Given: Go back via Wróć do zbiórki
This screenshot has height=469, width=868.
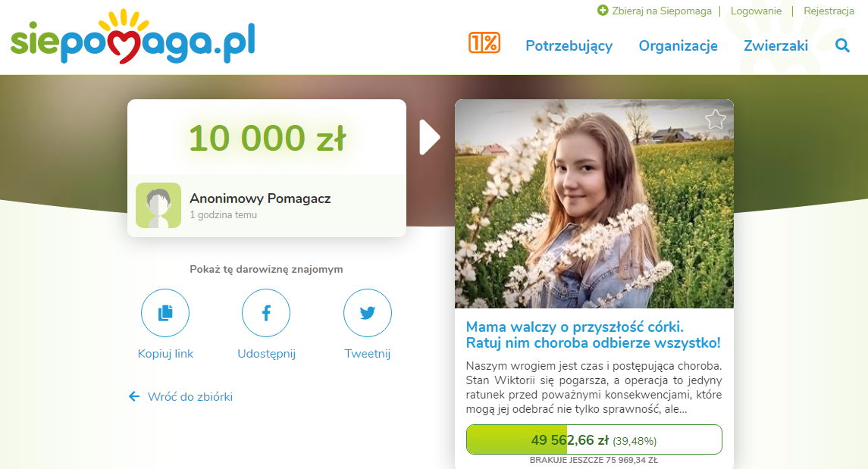Looking at the screenshot, I should tap(180, 396).
